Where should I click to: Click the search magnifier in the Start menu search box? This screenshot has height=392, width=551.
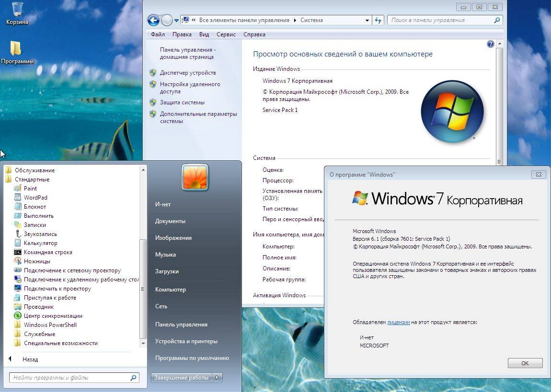coord(134,378)
